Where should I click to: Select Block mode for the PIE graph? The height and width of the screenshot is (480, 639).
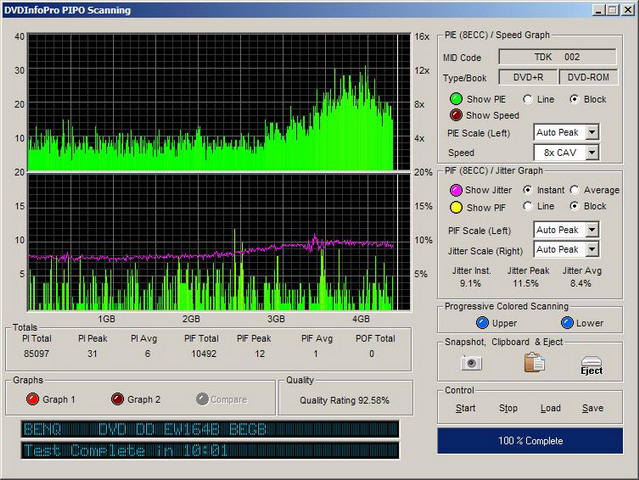(574, 99)
